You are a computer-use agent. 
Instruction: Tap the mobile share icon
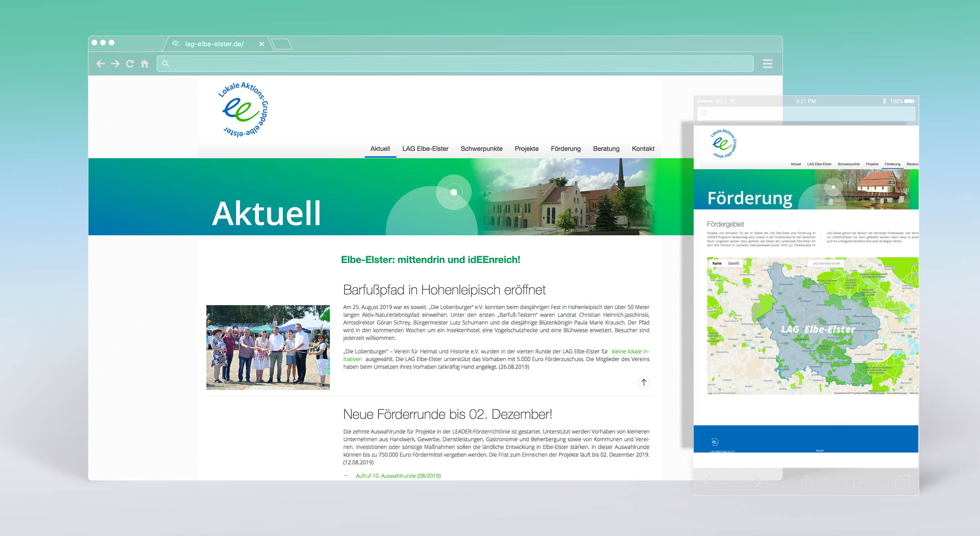[806, 482]
